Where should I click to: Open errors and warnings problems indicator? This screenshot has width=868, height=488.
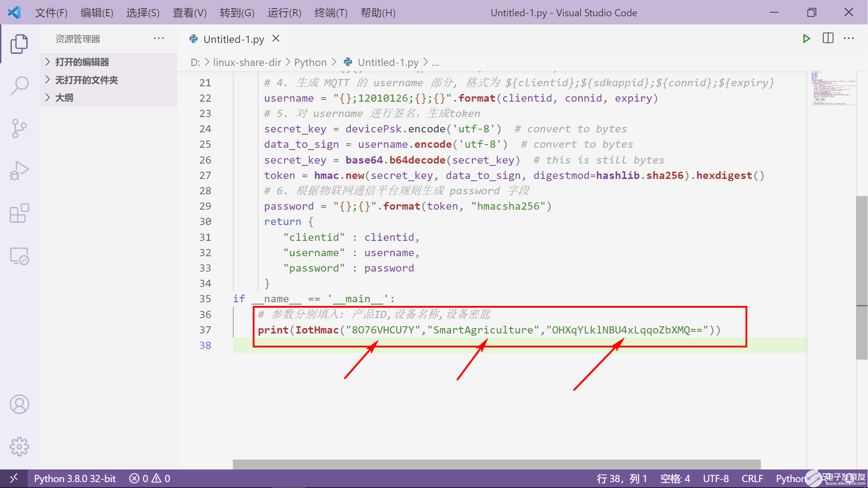point(150,479)
